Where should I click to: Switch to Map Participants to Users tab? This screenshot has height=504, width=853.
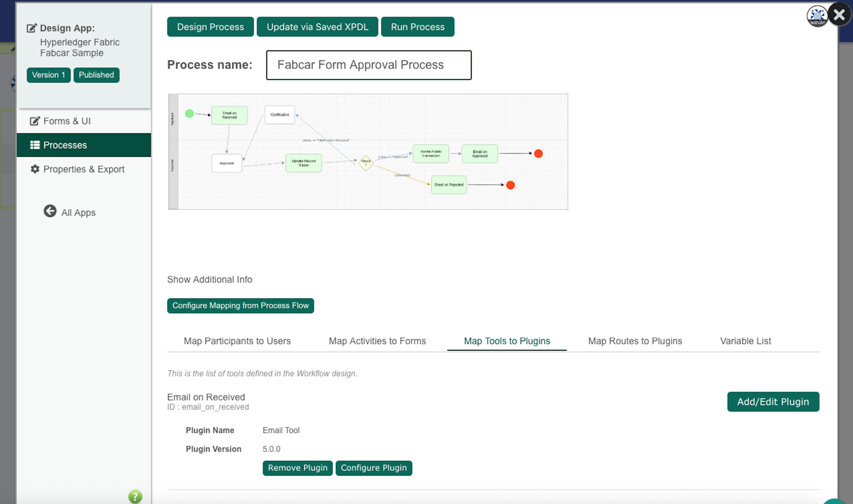pos(237,341)
